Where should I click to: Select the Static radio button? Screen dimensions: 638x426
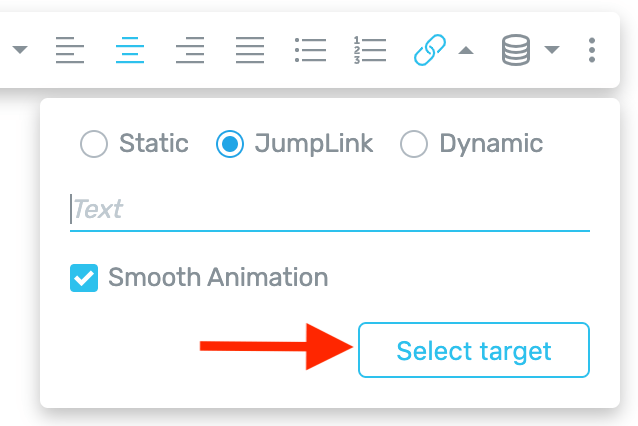coord(94,144)
